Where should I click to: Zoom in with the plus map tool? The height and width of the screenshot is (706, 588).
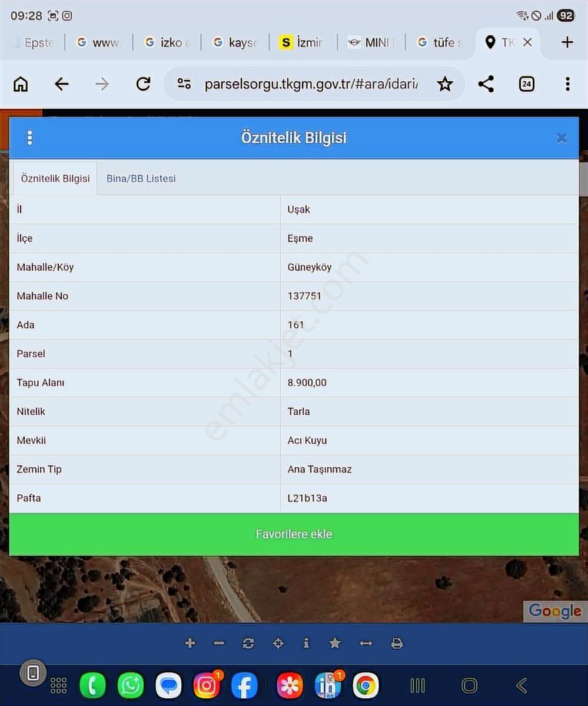pyautogui.click(x=190, y=643)
